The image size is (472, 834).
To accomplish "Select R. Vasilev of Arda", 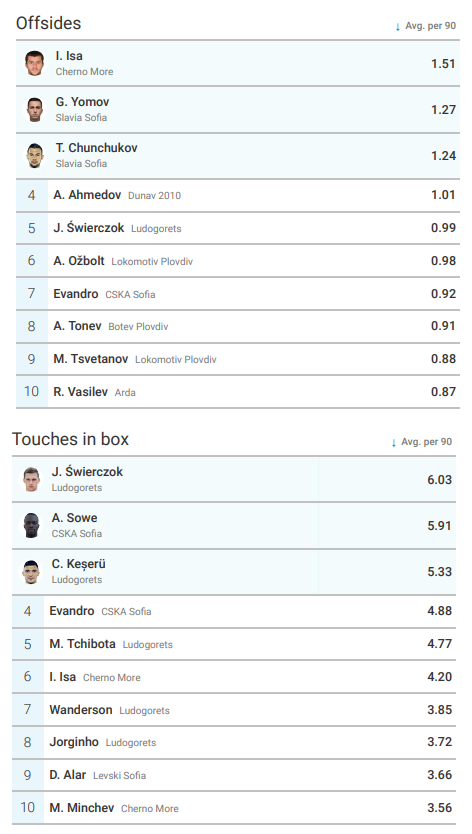I will click(80, 392).
